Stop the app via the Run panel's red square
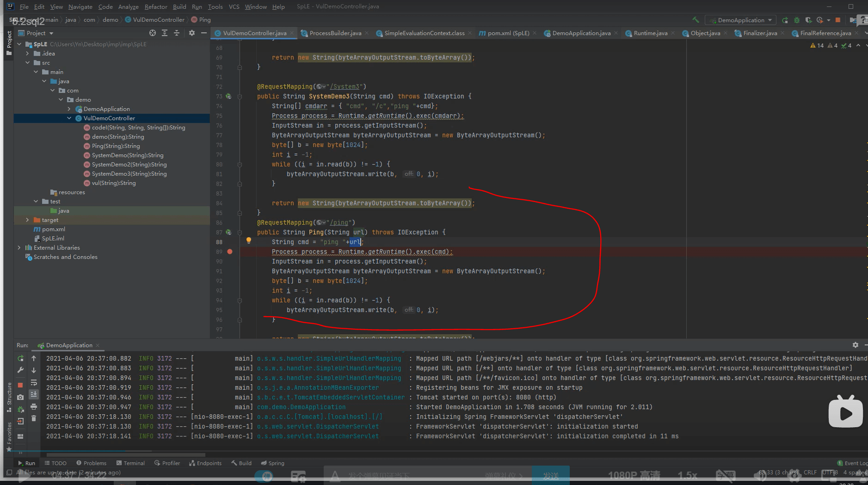 tap(20, 385)
